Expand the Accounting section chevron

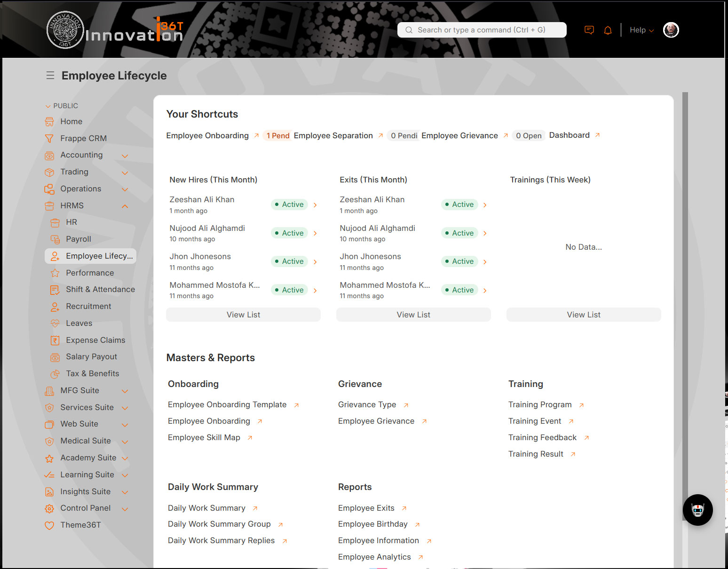pos(125,156)
